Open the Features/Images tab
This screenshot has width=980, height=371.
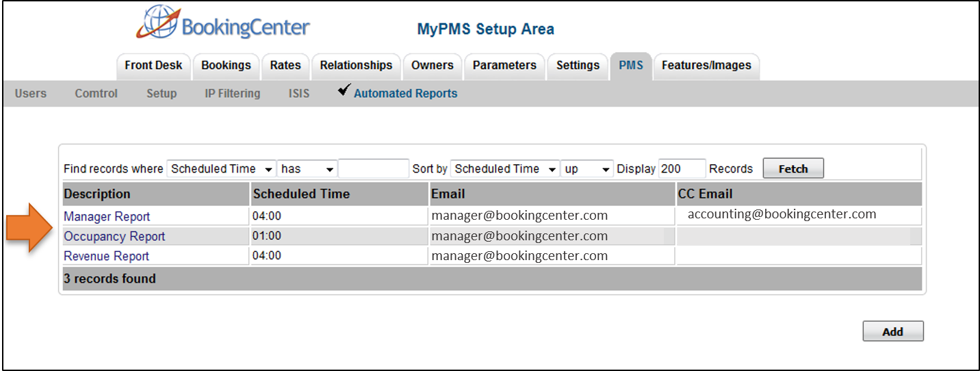(x=706, y=66)
